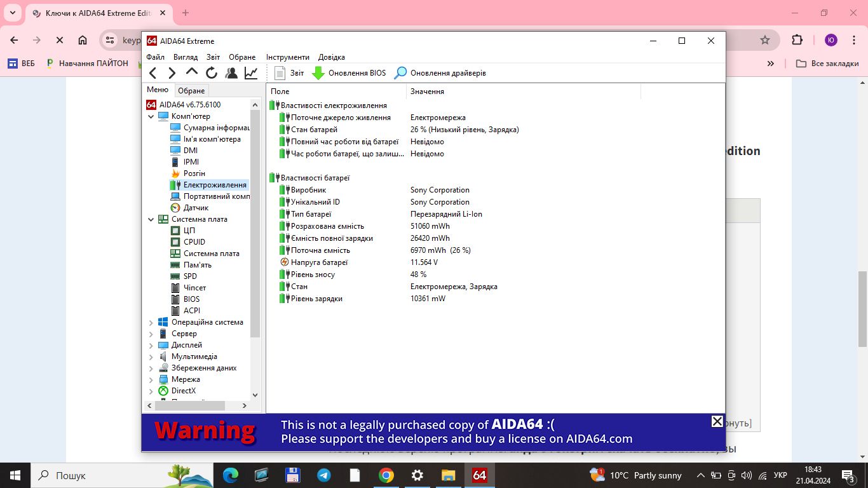The width and height of the screenshot is (868, 488).
Task: Refresh the AIDA64 page
Action: [x=212, y=73]
